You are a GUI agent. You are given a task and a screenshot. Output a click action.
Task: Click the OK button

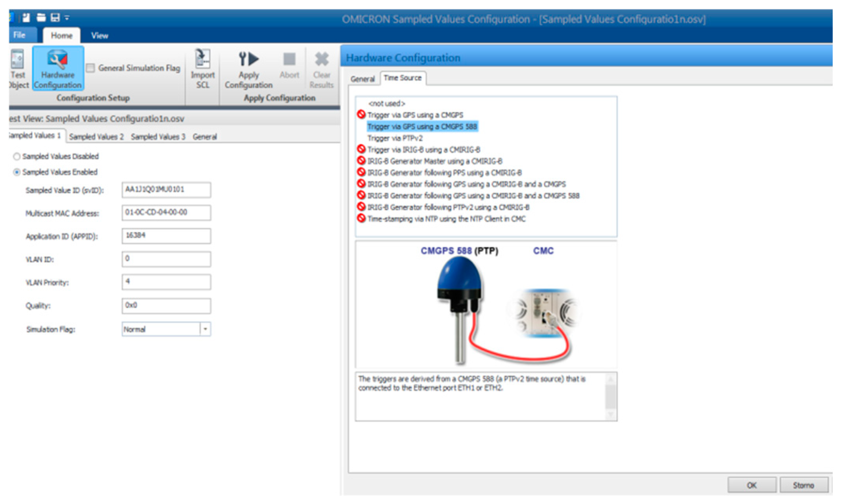pos(751,486)
